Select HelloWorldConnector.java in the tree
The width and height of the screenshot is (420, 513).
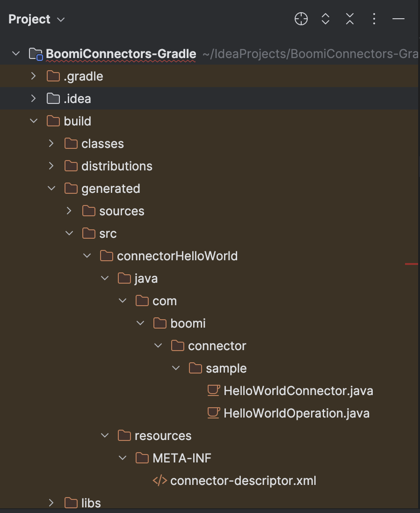[298, 390]
